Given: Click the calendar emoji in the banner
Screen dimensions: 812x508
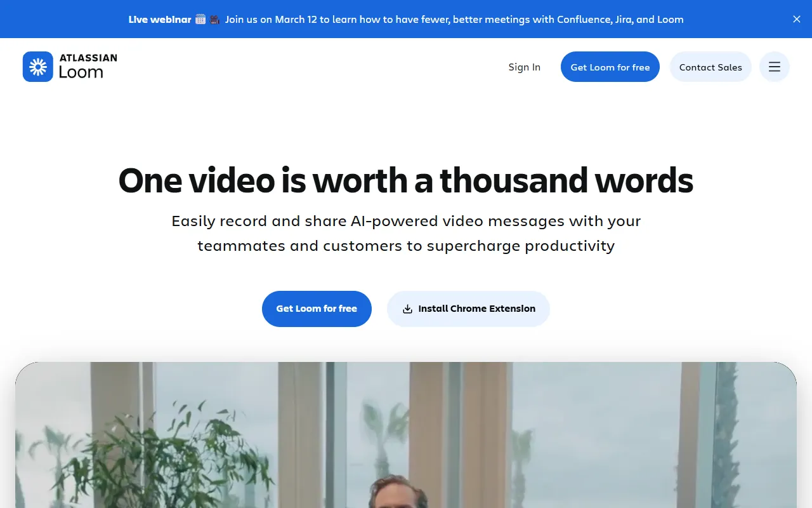Looking at the screenshot, I should coord(200,19).
